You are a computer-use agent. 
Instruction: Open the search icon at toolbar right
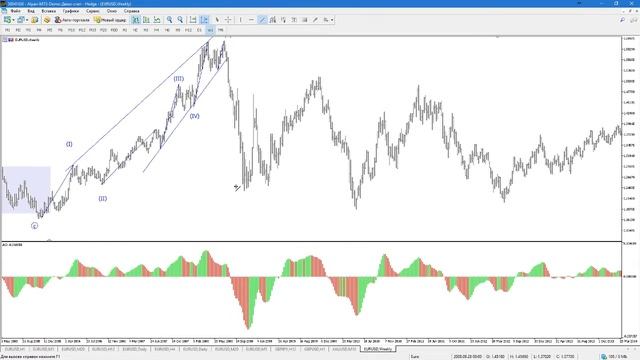622,20
